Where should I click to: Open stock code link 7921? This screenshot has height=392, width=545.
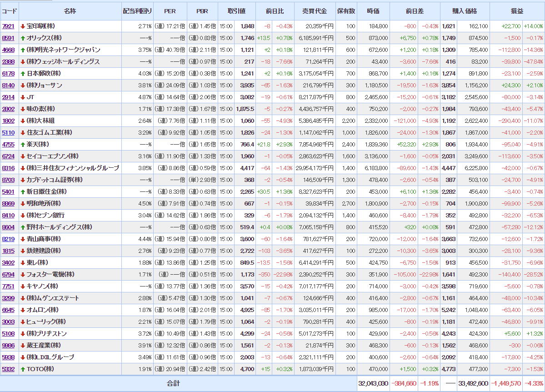[x=8, y=26]
